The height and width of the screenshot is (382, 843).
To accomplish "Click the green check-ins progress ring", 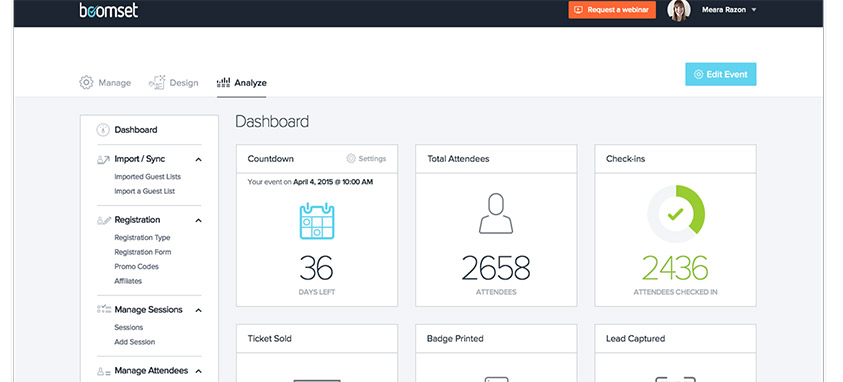I will click(x=676, y=214).
